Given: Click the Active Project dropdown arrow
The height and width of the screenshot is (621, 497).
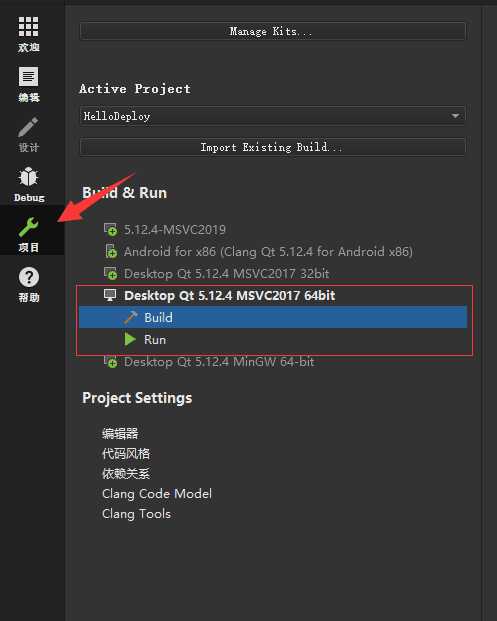Looking at the screenshot, I should pyautogui.click(x=455, y=116).
